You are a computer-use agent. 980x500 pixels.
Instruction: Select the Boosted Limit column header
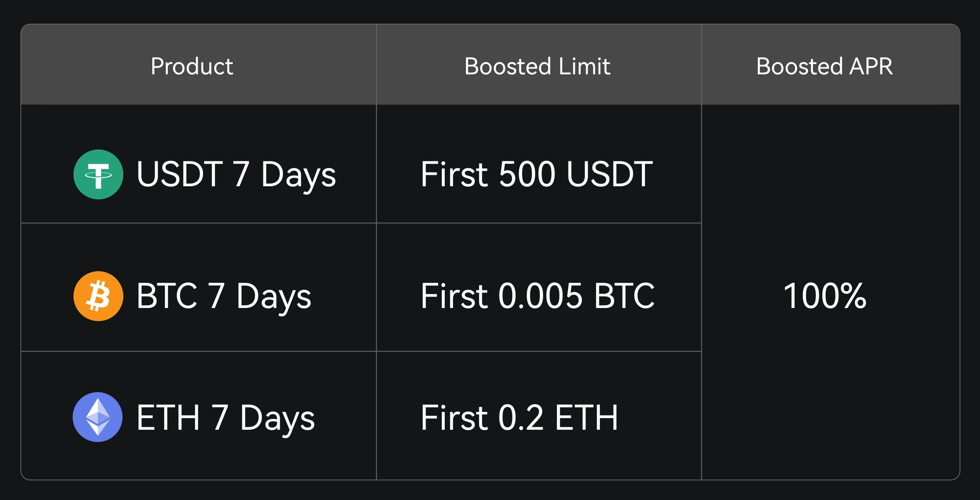click(537, 66)
